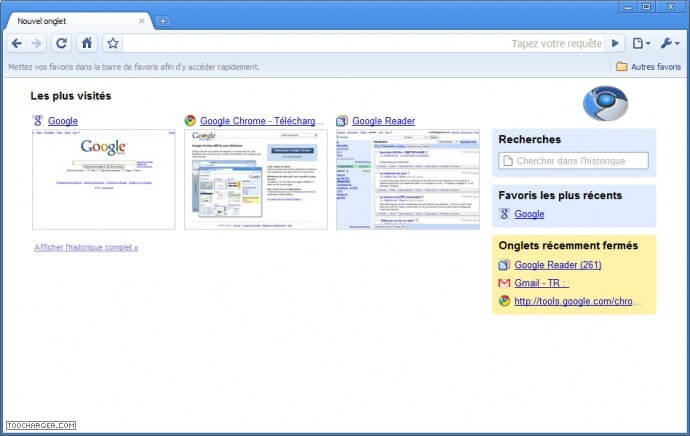Viewport: 690px width, 436px height.
Task: Reload the page with refresh icon
Action: coord(61,43)
